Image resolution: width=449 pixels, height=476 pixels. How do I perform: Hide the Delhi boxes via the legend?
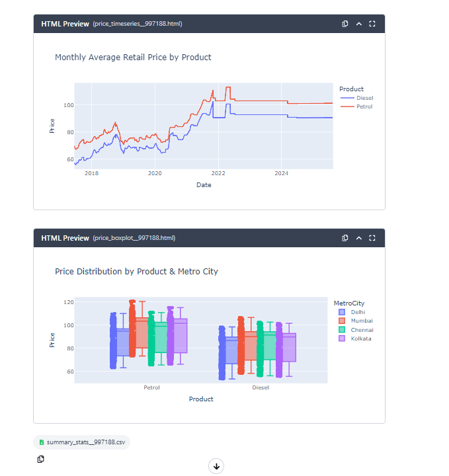pyautogui.click(x=357, y=312)
